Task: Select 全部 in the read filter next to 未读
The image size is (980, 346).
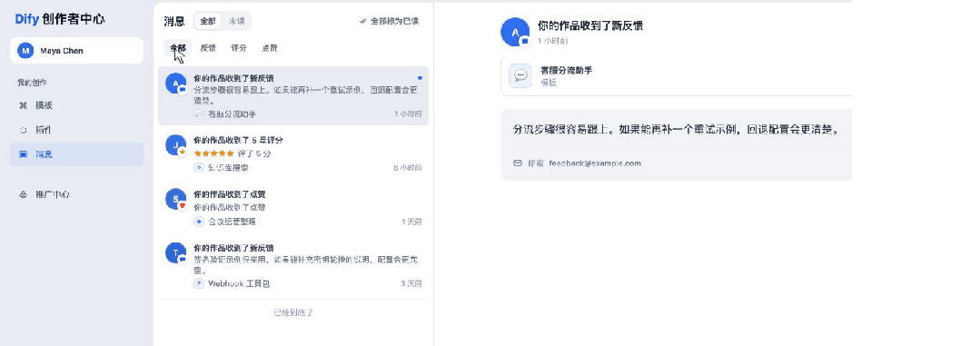Action: coord(208,21)
